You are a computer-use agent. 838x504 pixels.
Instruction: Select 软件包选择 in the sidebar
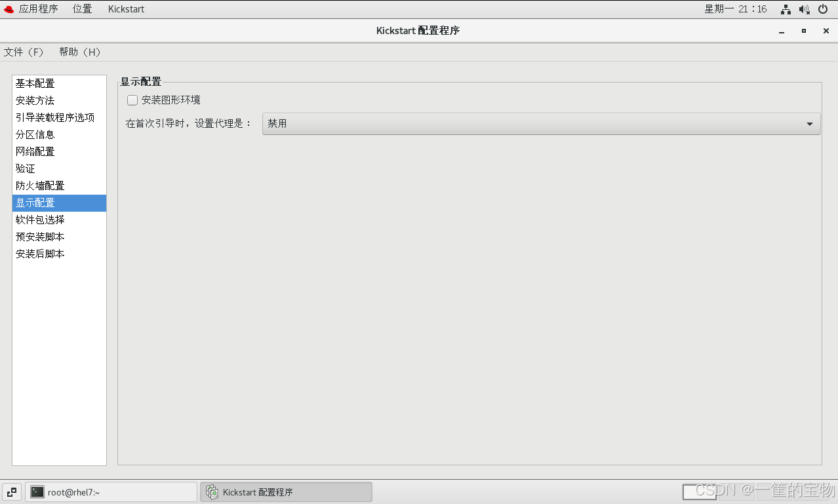59,220
